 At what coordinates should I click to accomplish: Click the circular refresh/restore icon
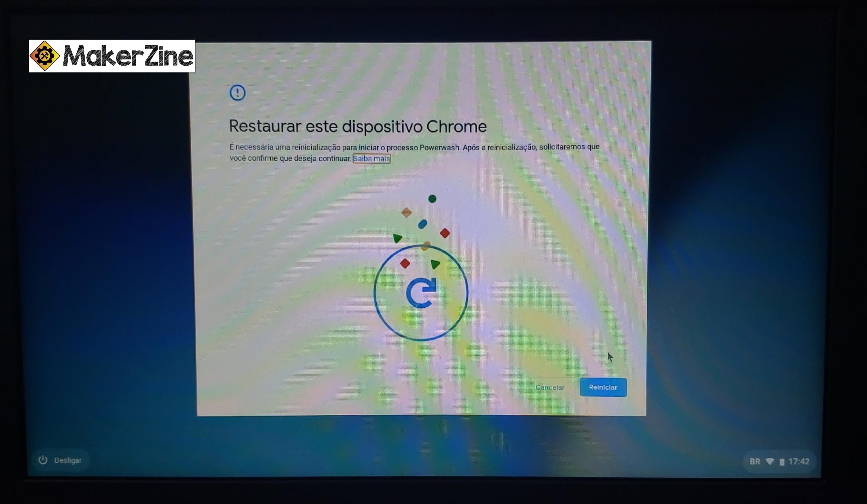(420, 294)
